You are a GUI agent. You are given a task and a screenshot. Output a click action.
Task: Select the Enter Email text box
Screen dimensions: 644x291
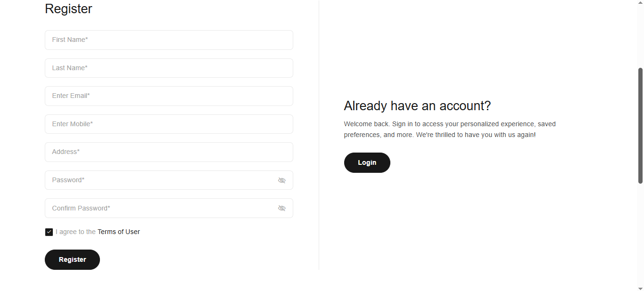point(169,96)
